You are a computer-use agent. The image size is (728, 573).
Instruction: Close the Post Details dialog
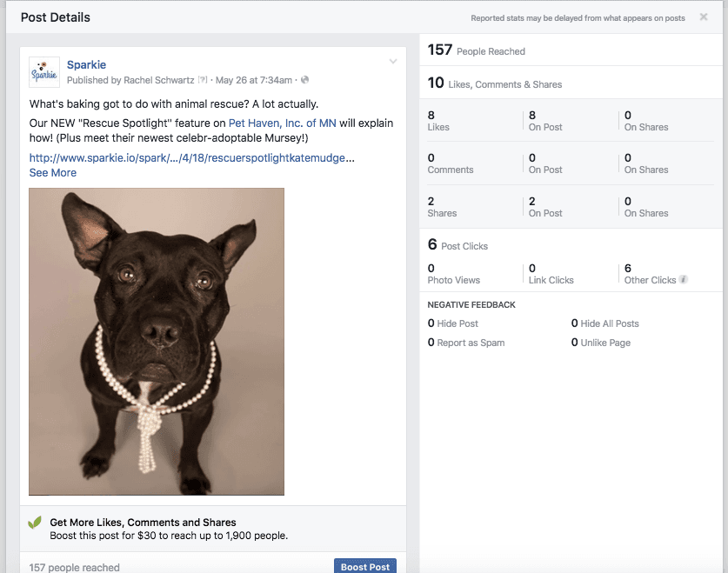703,17
